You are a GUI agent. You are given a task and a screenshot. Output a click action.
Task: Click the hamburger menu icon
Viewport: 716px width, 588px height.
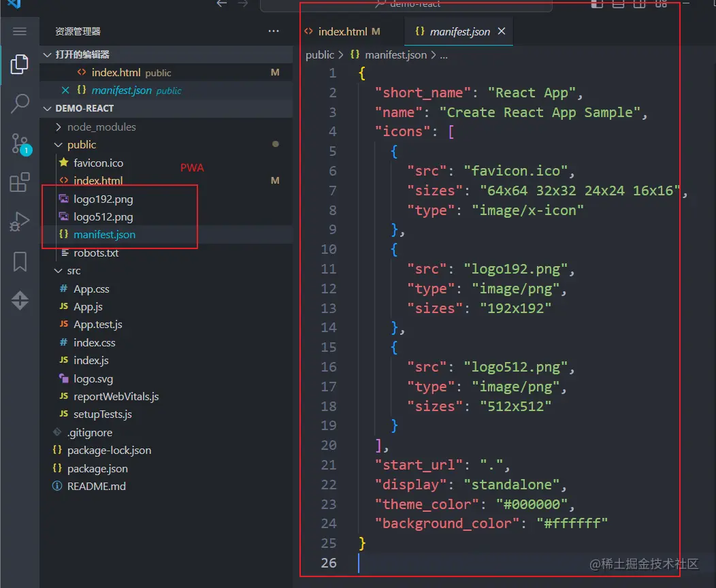(x=20, y=31)
